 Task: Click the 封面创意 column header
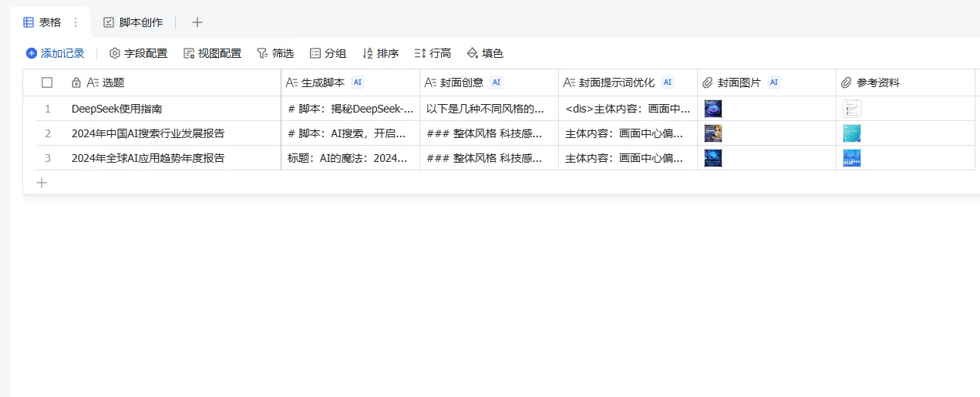pyautogui.click(x=490, y=82)
